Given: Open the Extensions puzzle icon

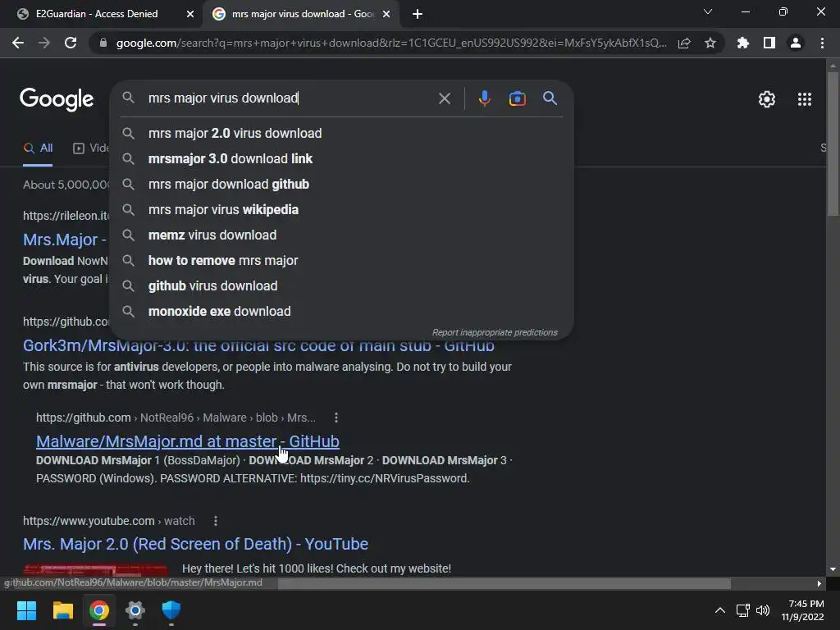Looking at the screenshot, I should (743, 43).
